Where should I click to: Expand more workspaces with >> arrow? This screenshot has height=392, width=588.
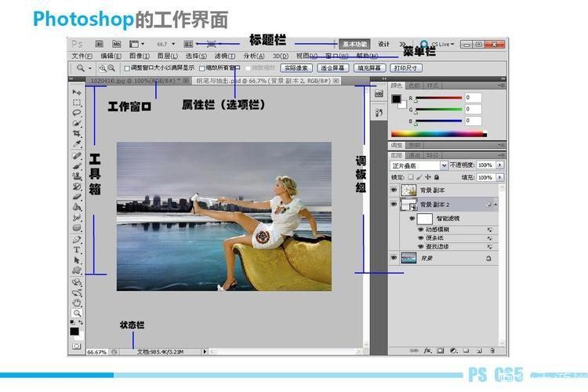tap(402, 44)
